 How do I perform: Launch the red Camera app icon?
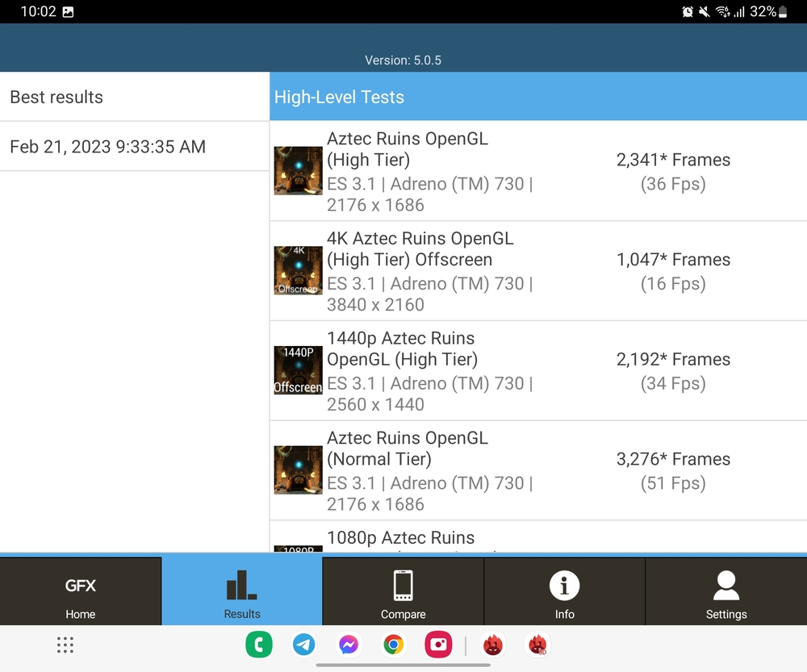[438, 645]
